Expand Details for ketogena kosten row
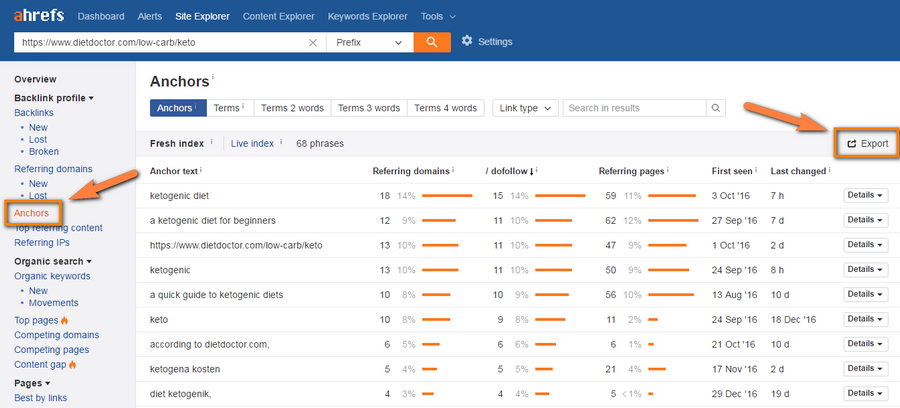The height and width of the screenshot is (408, 900). coord(866,368)
